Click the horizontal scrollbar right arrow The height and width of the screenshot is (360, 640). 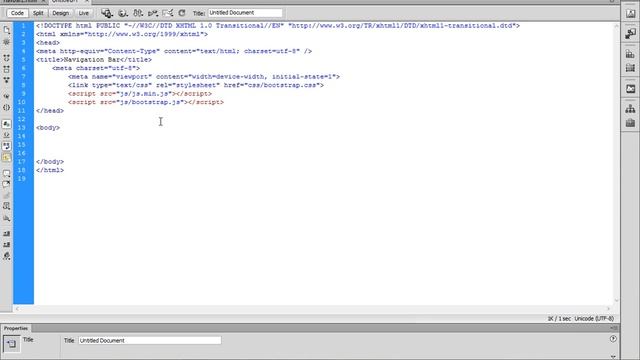tap(608, 309)
